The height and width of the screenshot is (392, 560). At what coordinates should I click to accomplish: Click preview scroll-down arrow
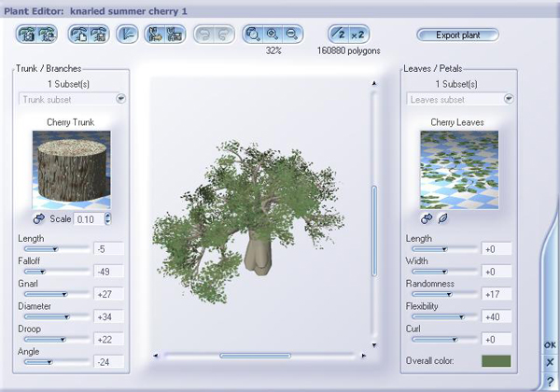point(374,345)
